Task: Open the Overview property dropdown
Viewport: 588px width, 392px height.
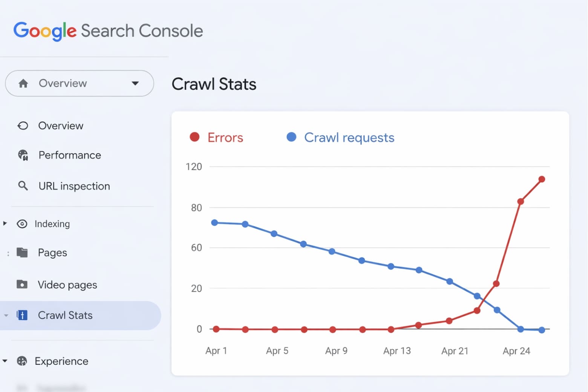Action: [x=135, y=83]
